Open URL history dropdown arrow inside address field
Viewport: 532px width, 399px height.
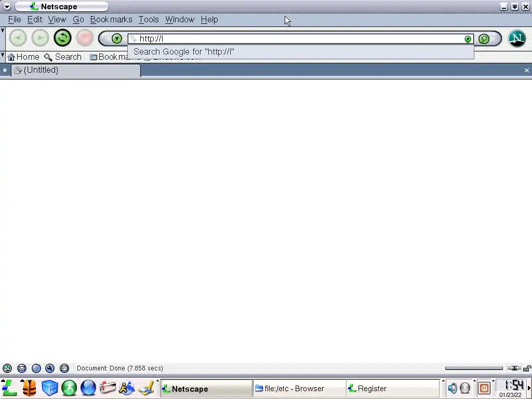tap(468, 39)
